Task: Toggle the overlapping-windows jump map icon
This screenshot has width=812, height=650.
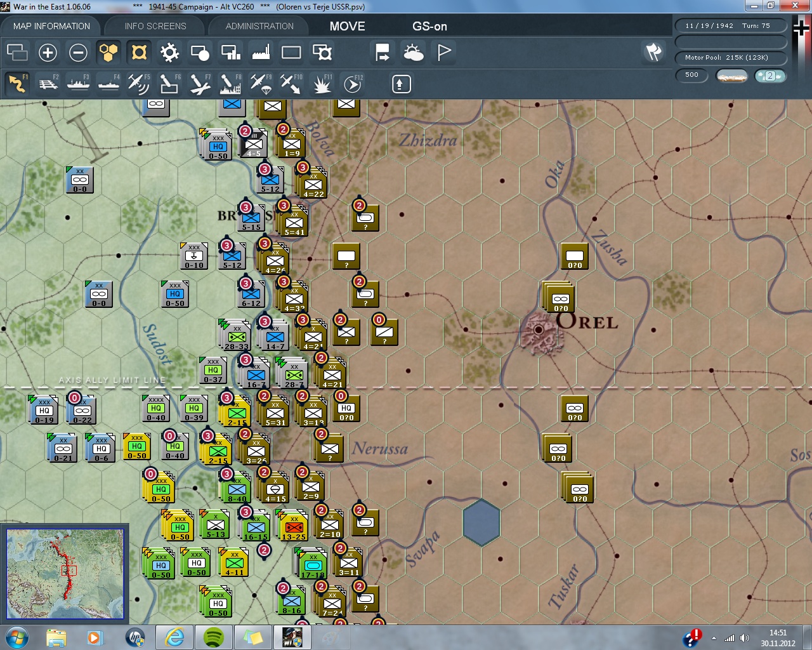Action: (17, 52)
